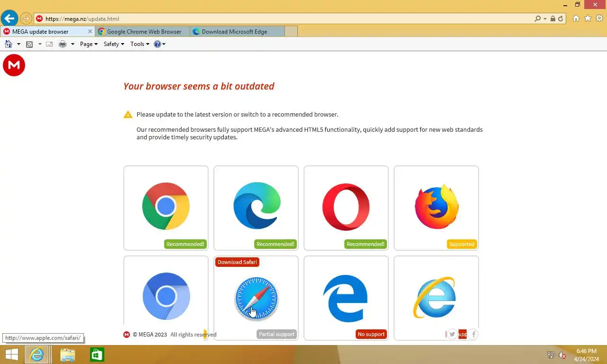The image size is (607, 364).
Task: Click the Supported badge under Firefox
Action: [x=462, y=244]
